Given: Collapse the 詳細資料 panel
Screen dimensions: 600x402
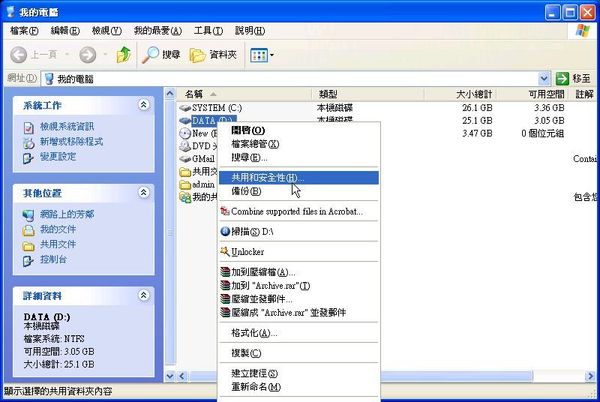Looking at the screenshot, I should 143,295.
